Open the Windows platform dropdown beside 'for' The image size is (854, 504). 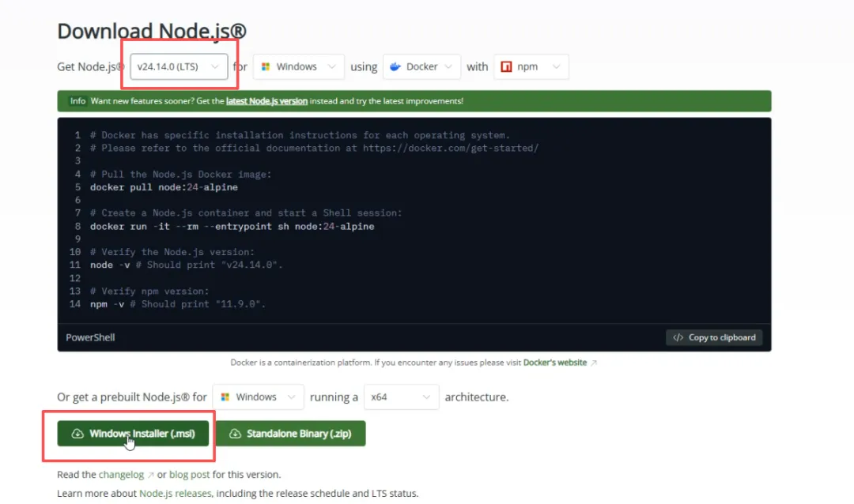pyautogui.click(x=298, y=66)
